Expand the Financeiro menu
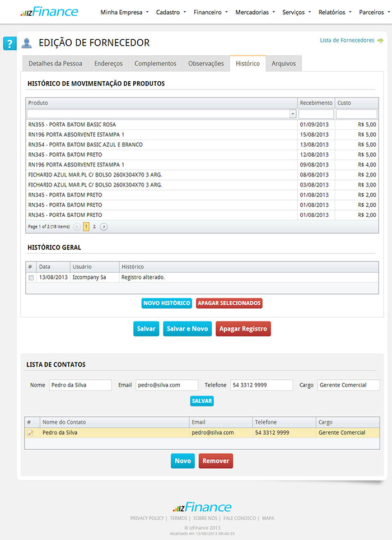 point(211,12)
